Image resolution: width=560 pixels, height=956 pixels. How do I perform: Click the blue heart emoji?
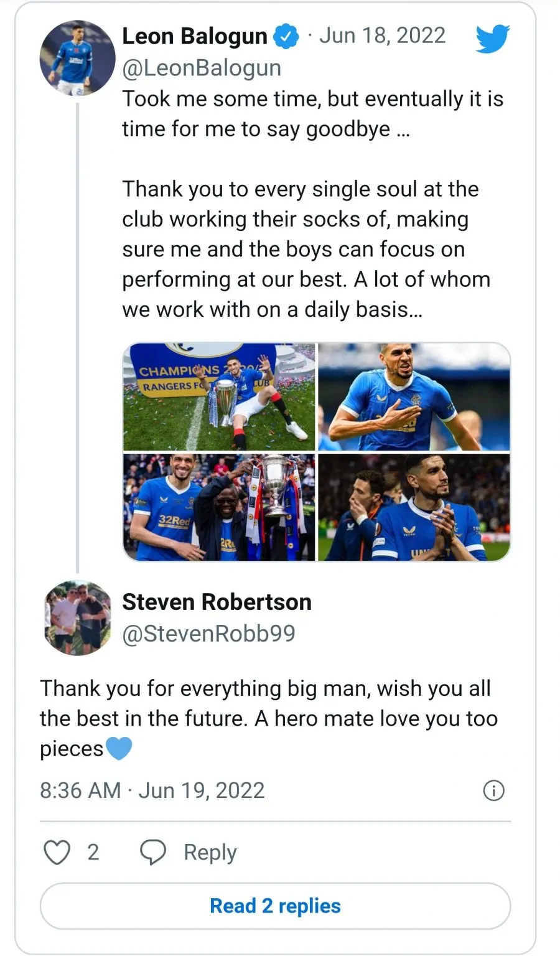pyautogui.click(x=119, y=748)
